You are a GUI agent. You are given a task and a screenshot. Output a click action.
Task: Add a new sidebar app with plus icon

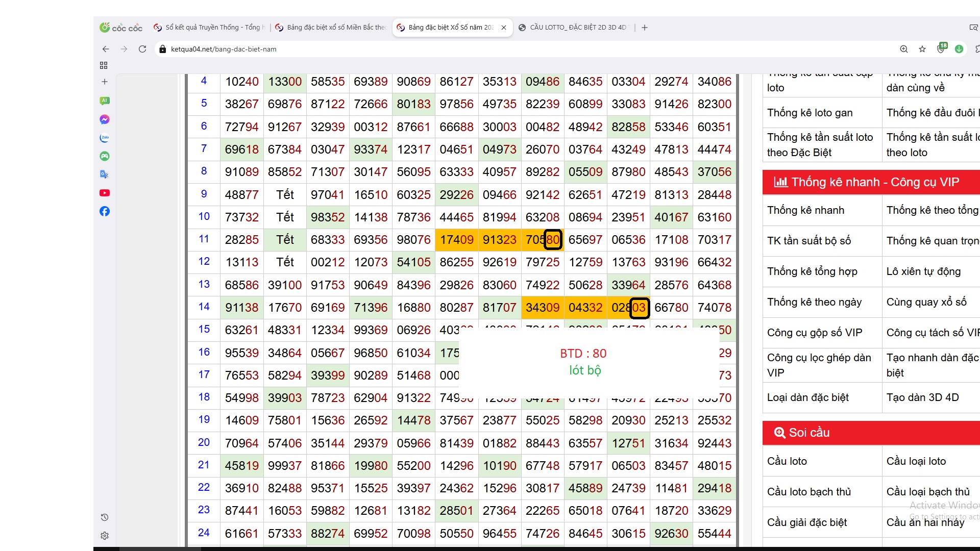[105, 82]
